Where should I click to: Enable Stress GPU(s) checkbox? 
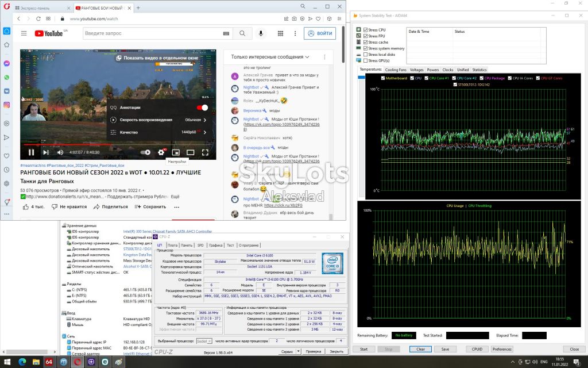(365, 60)
